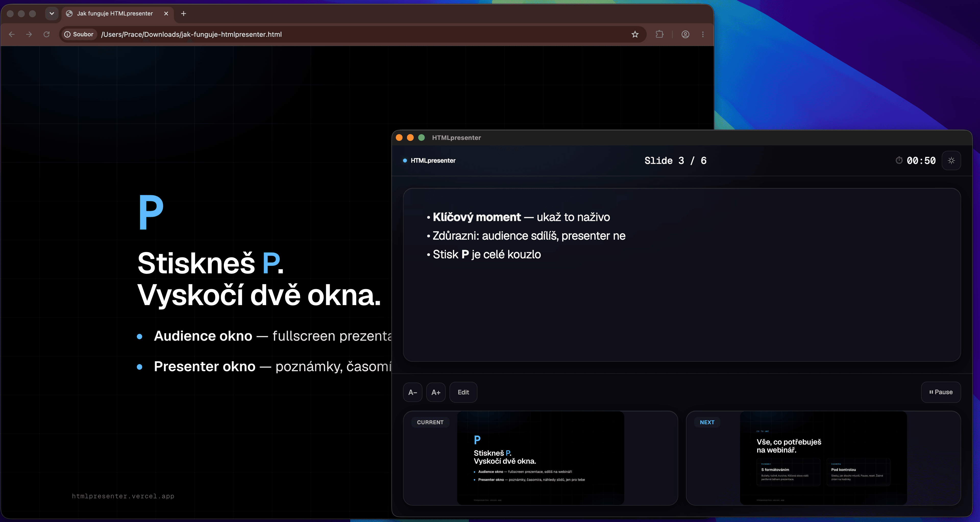Viewport: 980px width, 522px height.
Task: Close the HTMLpresenter window with red button
Action: click(399, 138)
